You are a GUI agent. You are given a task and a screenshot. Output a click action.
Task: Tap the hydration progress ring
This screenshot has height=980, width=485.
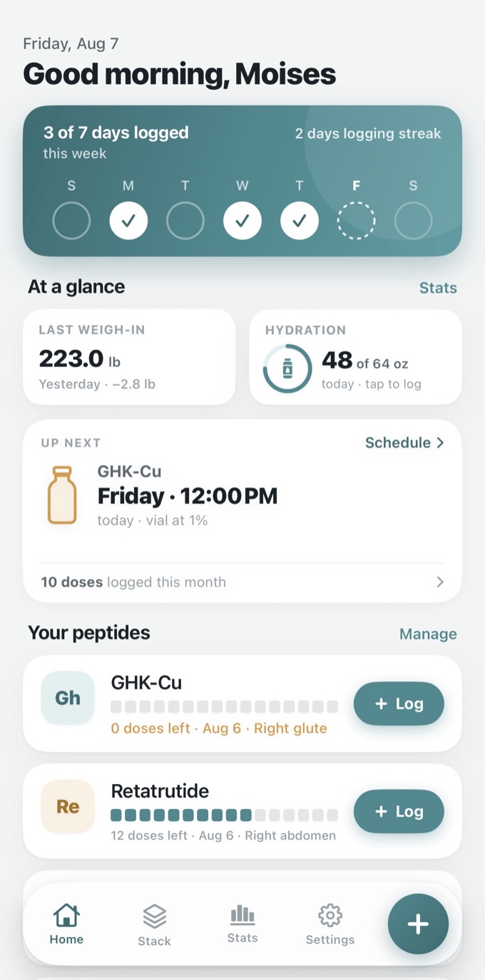(x=287, y=368)
